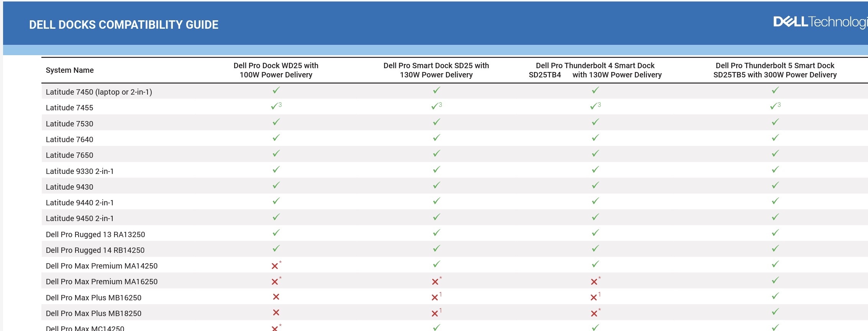
Task: Click Thunderbolt 5 checkmark for MB18250 row
Action: pyautogui.click(x=775, y=312)
